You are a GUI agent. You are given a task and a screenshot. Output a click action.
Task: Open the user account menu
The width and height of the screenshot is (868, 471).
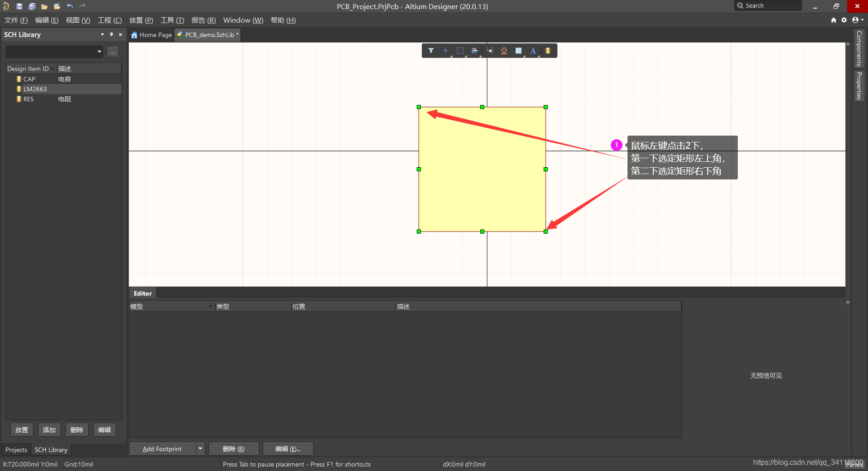pos(858,20)
